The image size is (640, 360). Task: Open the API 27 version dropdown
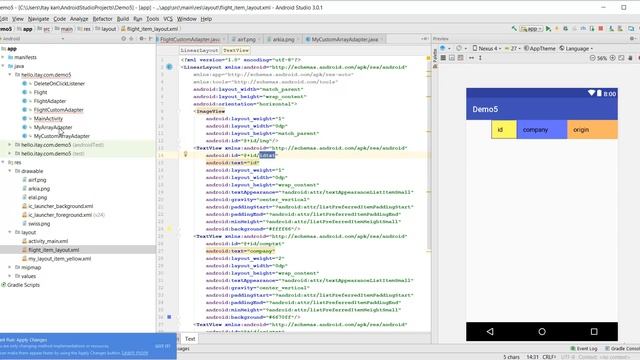click(513, 48)
